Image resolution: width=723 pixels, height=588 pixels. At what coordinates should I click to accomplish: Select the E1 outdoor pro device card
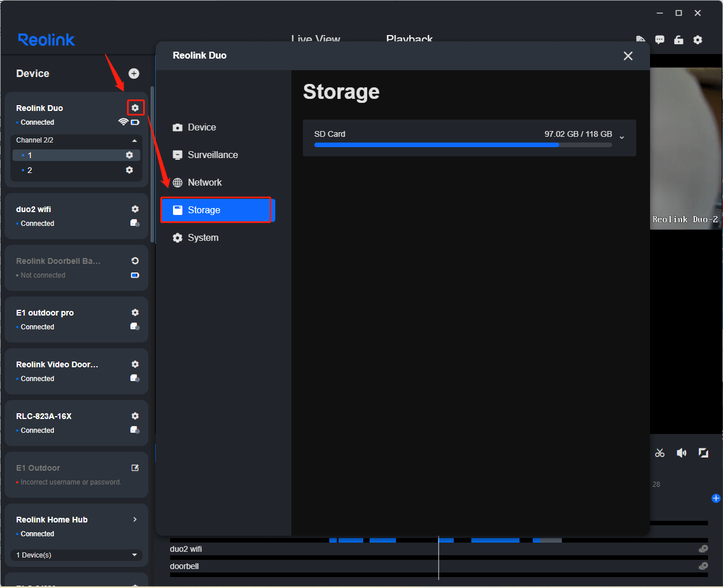pos(76,320)
